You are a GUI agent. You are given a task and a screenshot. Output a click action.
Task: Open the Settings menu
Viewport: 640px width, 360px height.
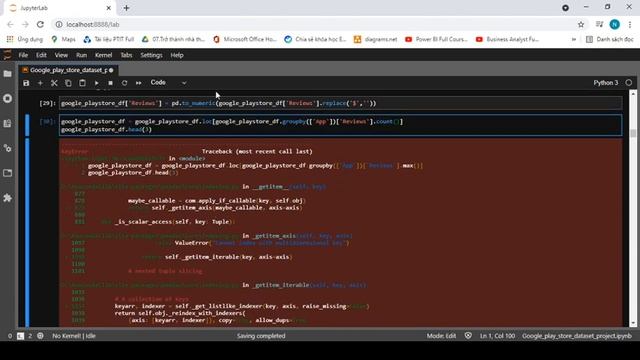[151, 55]
